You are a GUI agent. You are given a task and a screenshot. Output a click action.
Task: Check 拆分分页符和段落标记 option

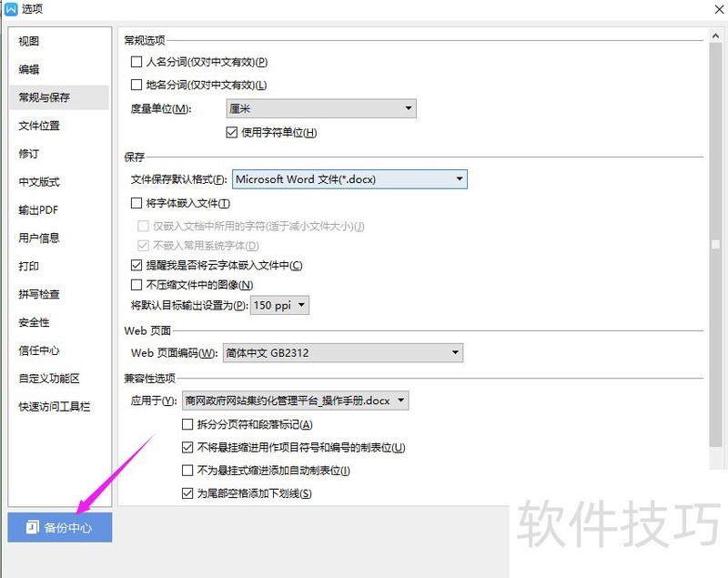(187, 424)
